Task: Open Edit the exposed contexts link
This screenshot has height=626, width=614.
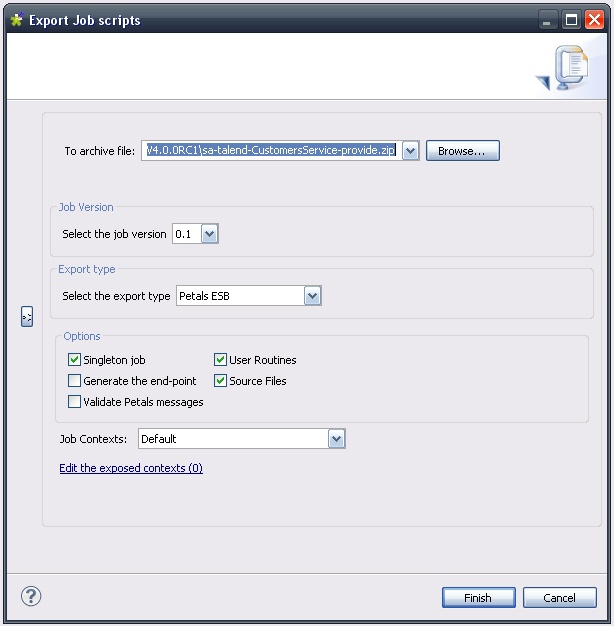Action: point(131,468)
